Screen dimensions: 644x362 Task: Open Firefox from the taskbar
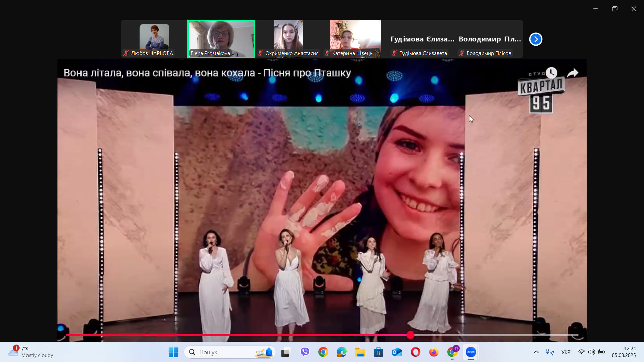(434, 352)
